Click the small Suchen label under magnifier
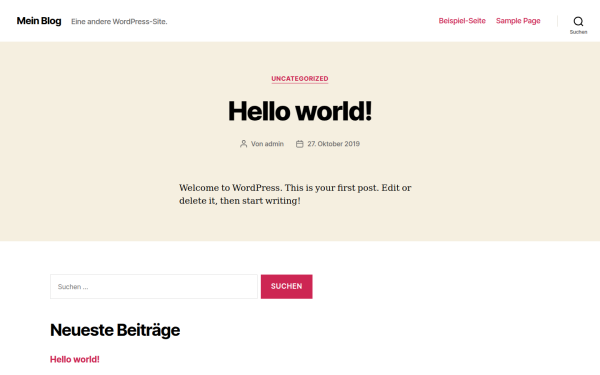Image resolution: width=600 pixels, height=375 pixels. [x=578, y=32]
